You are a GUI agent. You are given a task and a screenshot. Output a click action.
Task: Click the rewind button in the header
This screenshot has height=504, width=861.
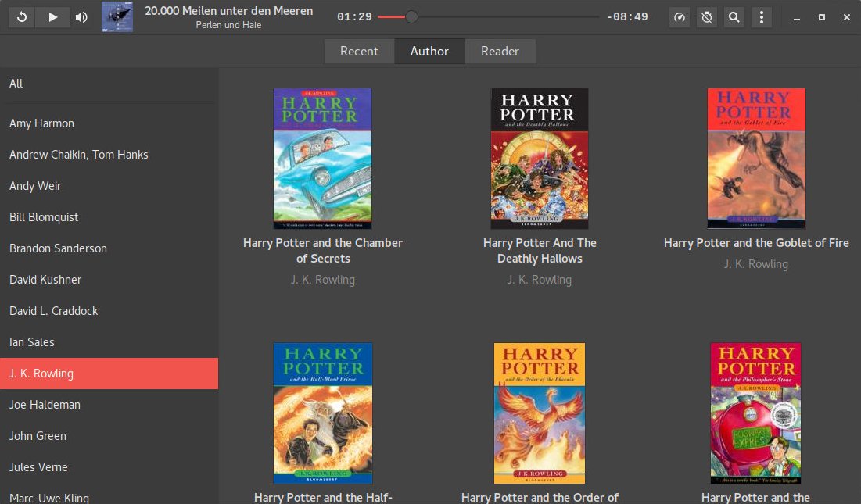click(21, 17)
